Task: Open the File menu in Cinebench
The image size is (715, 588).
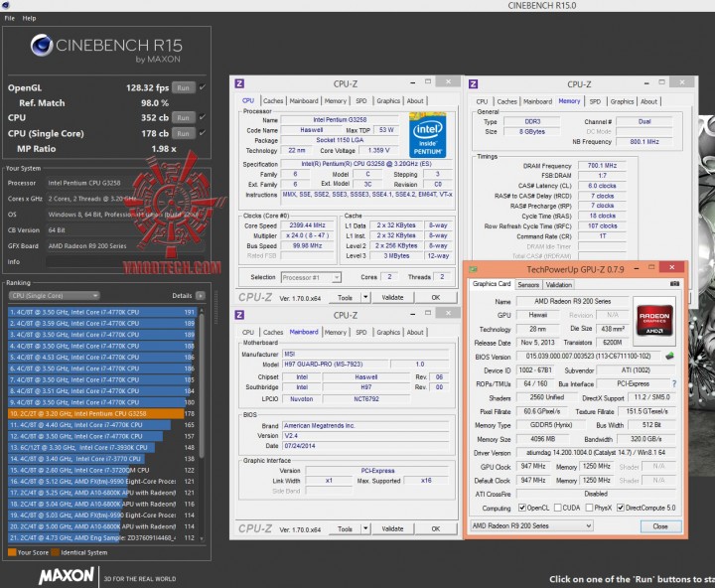Action: (10, 18)
